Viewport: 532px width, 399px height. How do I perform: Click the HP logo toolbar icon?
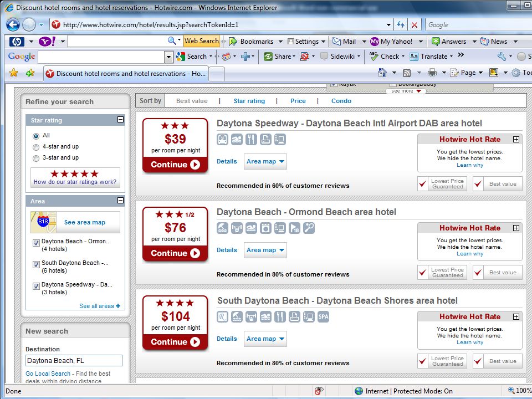[17, 42]
